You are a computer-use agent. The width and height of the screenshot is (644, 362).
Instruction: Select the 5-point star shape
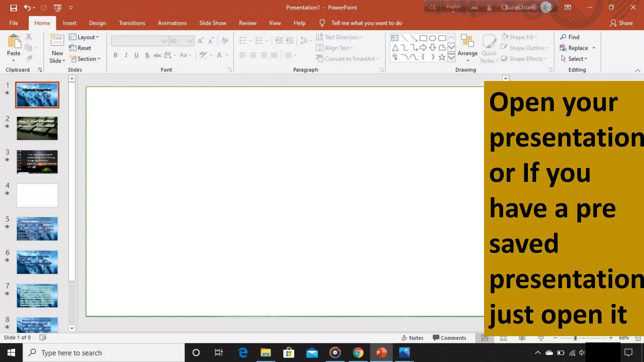[442, 57]
